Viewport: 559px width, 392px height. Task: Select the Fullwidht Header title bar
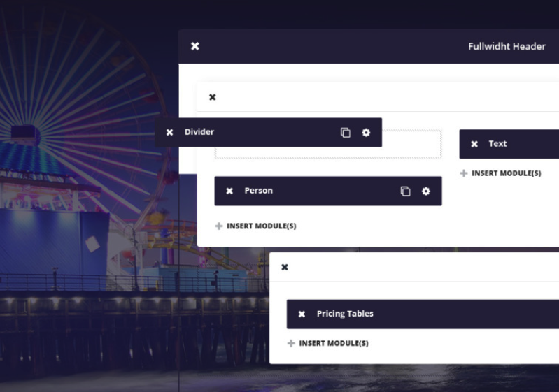506,46
